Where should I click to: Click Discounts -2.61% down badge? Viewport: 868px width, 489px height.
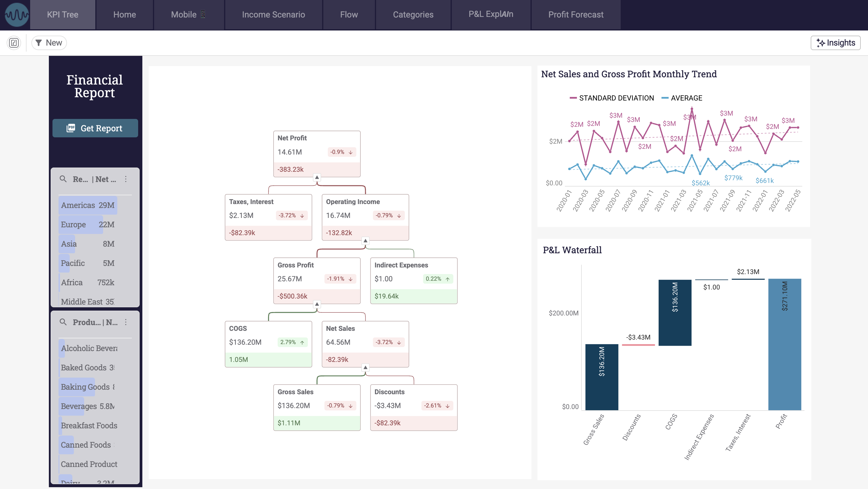point(437,406)
